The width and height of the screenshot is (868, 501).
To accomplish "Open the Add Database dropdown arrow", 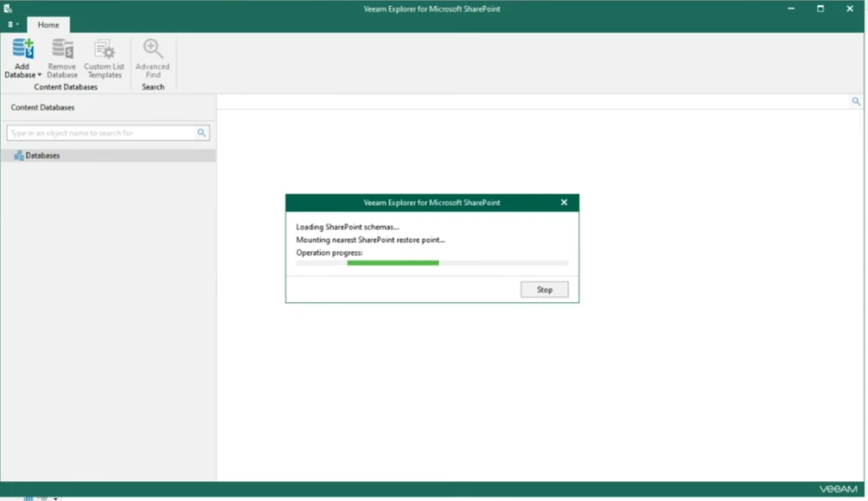I will [x=39, y=74].
